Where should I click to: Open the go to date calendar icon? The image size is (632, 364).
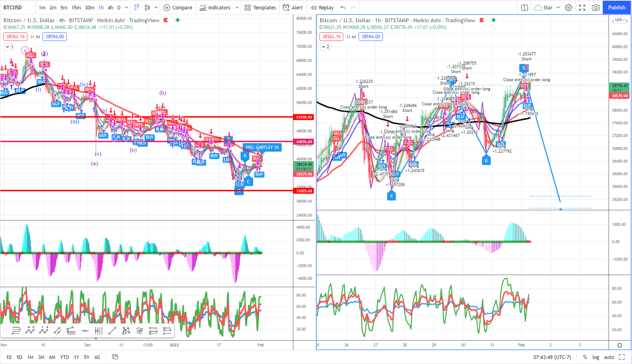pos(115,357)
